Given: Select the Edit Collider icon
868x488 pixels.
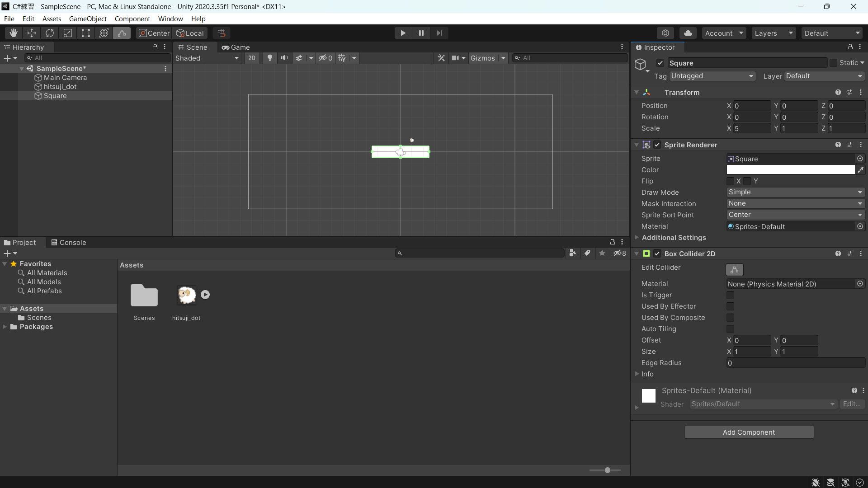Looking at the screenshot, I should coord(735,270).
